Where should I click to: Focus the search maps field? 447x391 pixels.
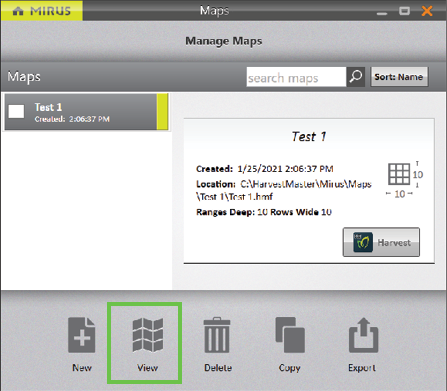pos(296,77)
